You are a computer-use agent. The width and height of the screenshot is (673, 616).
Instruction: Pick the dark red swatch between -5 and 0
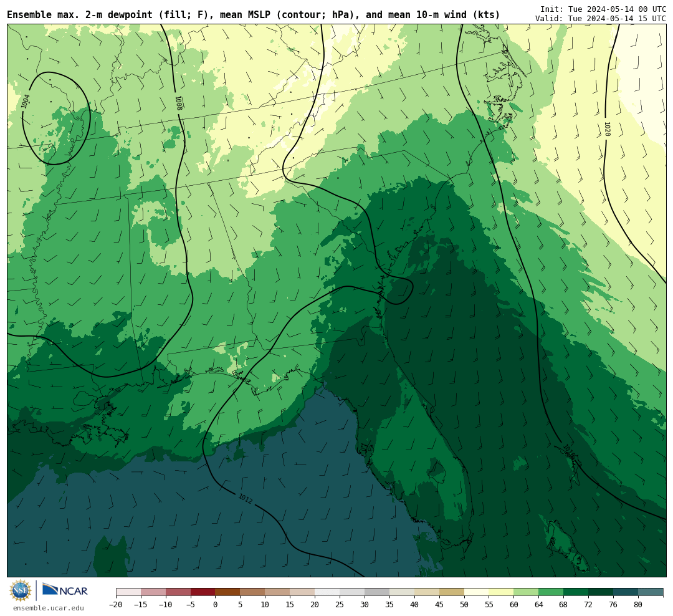click(203, 592)
